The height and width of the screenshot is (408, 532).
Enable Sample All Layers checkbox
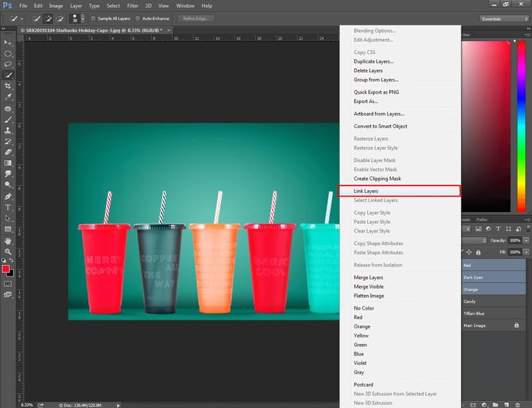[93, 19]
